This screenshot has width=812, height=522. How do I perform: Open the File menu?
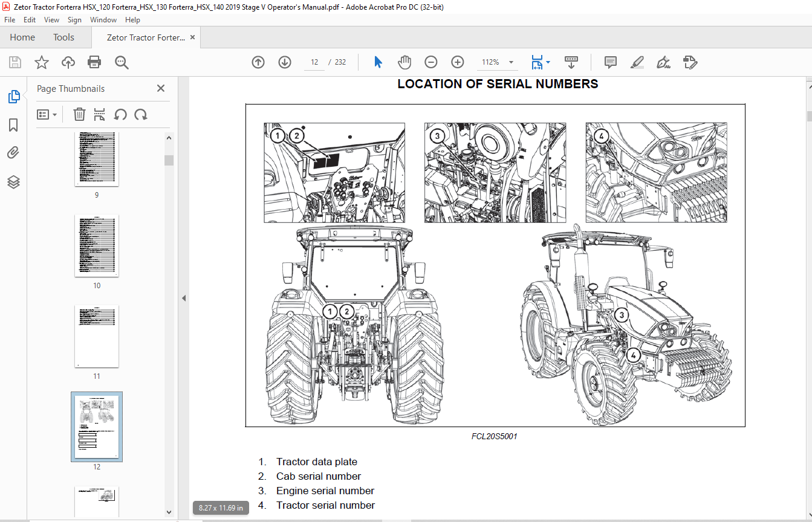tap(10, 20)
